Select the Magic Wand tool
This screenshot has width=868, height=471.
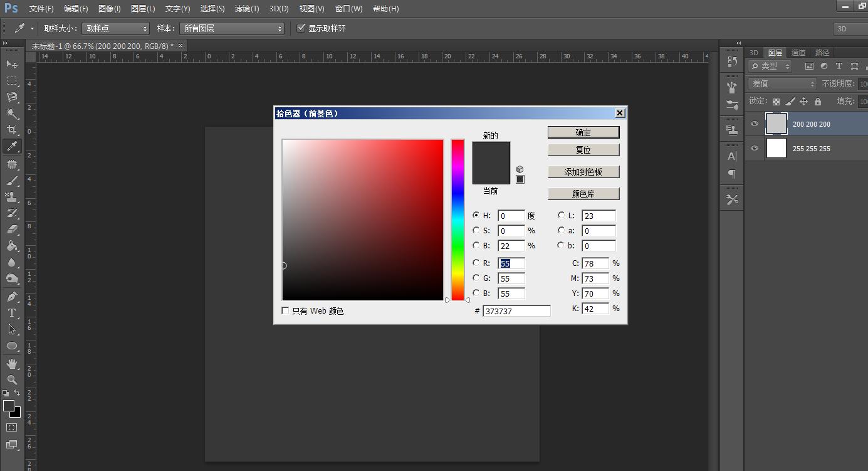pyautogui.click(x=12, y=114)
